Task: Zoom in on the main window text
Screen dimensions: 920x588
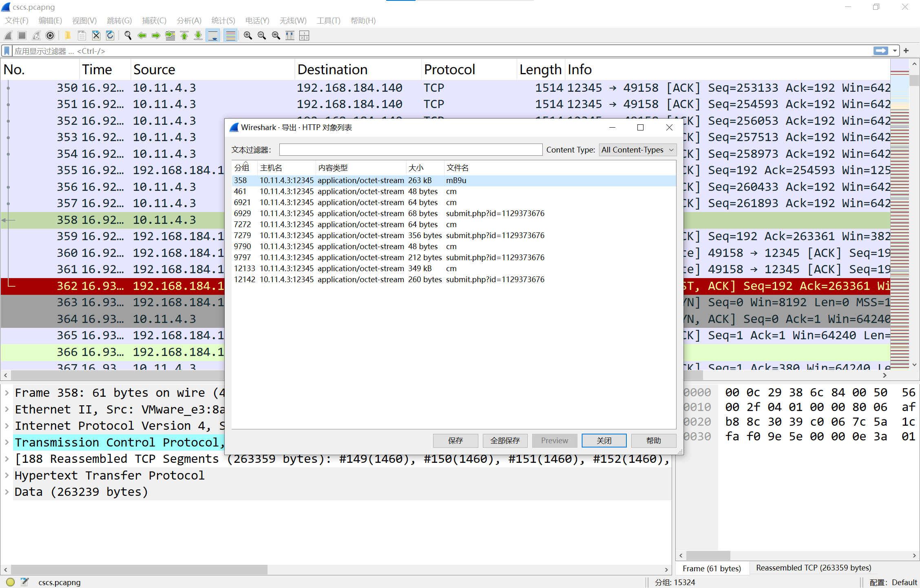Action: 248,36
